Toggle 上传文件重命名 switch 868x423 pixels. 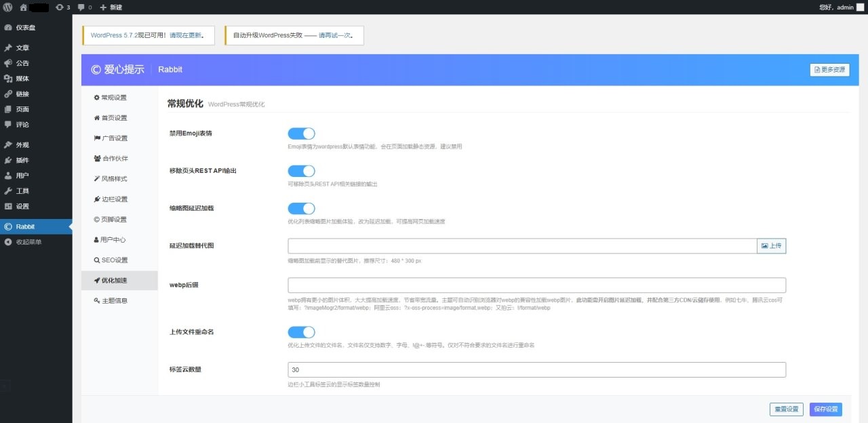pos(302,332)
